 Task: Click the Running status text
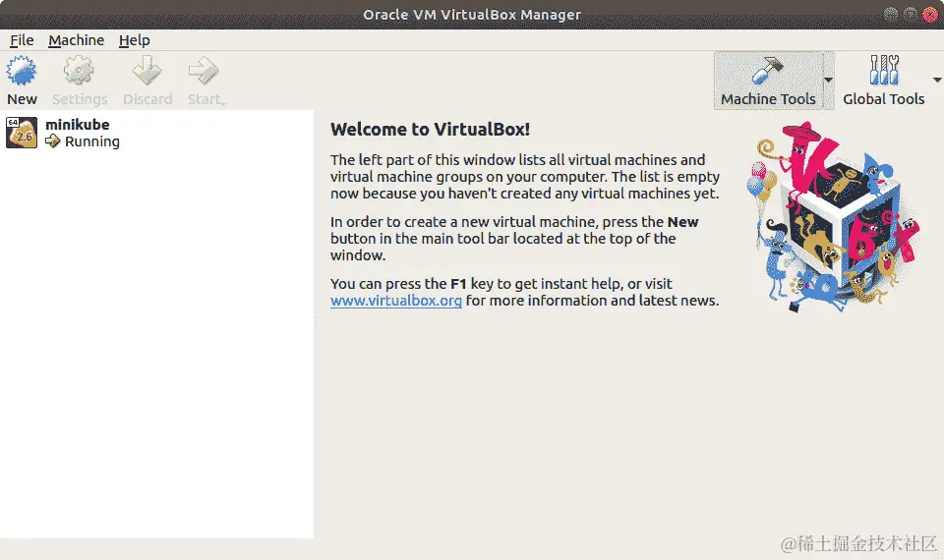point(92,141)
